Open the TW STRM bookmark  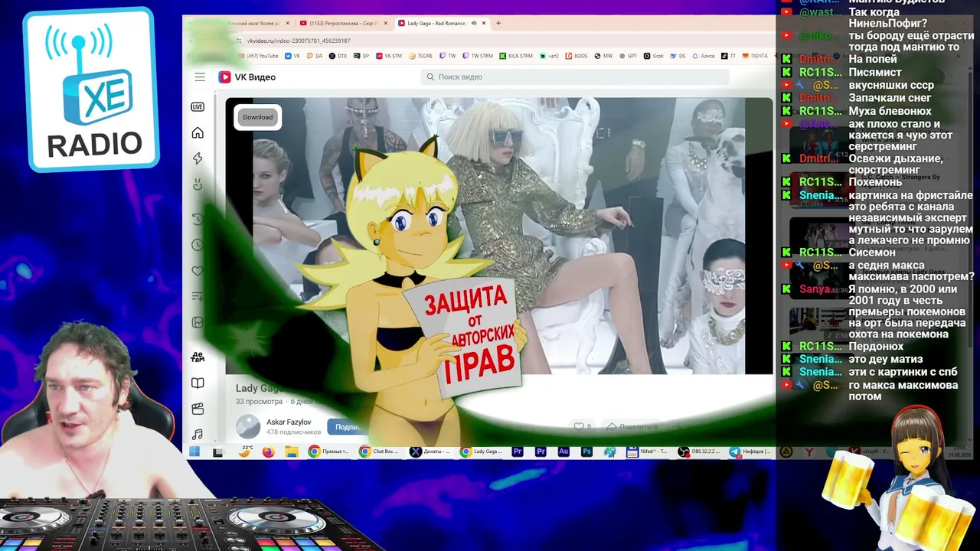(x=477, y=56)
